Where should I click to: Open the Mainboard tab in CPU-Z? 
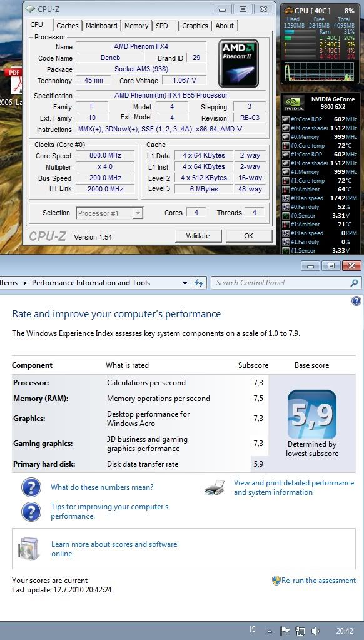point(101,26)
